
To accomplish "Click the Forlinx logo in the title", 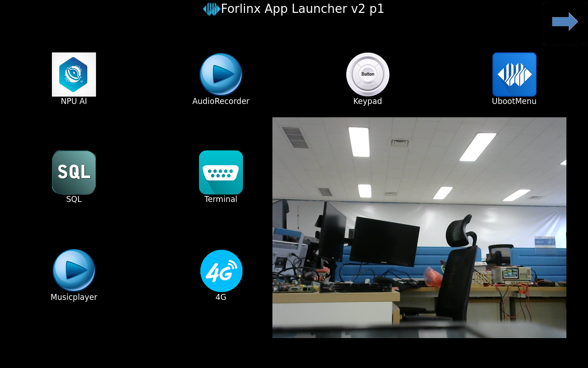I will coord(212,9).
